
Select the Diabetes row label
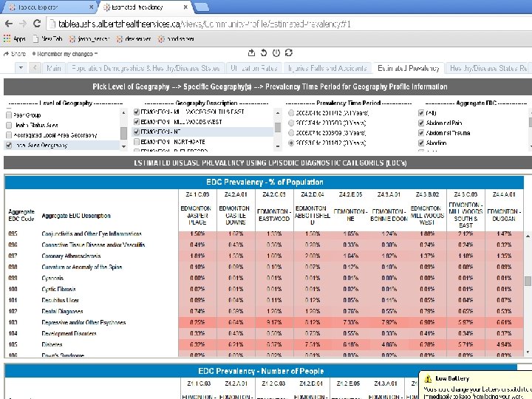(52, 344)
